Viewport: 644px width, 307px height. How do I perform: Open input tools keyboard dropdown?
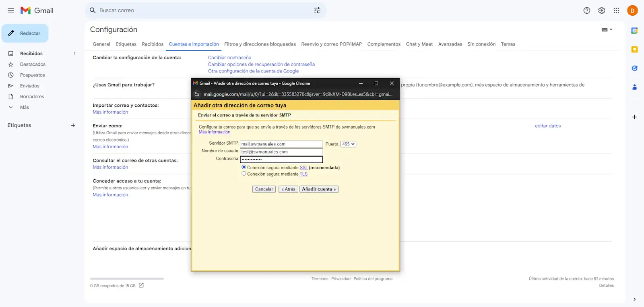tap(607, 30)
